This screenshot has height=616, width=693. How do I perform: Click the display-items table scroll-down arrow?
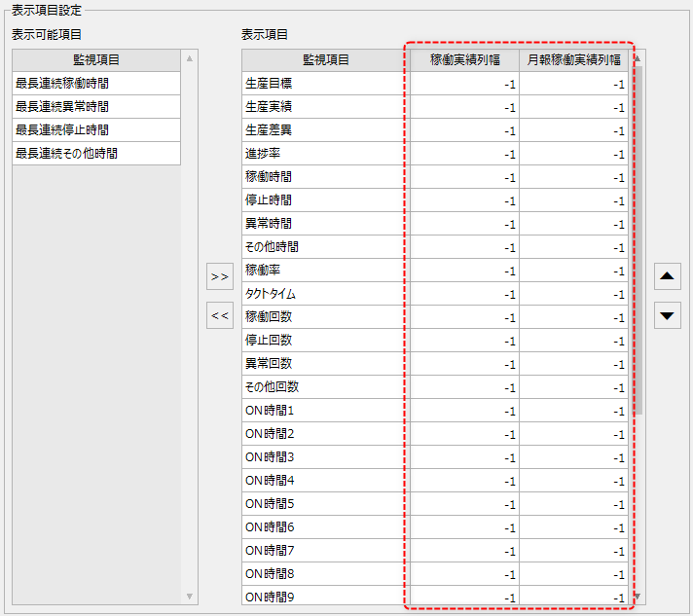click(x=638, y=597)
